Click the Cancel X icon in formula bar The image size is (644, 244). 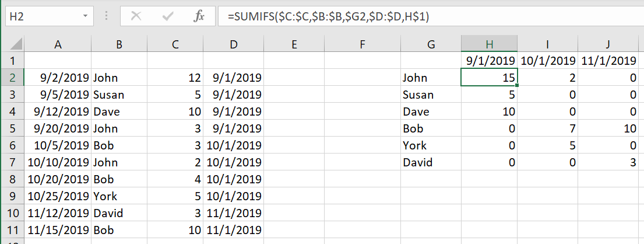pos(136,17)
